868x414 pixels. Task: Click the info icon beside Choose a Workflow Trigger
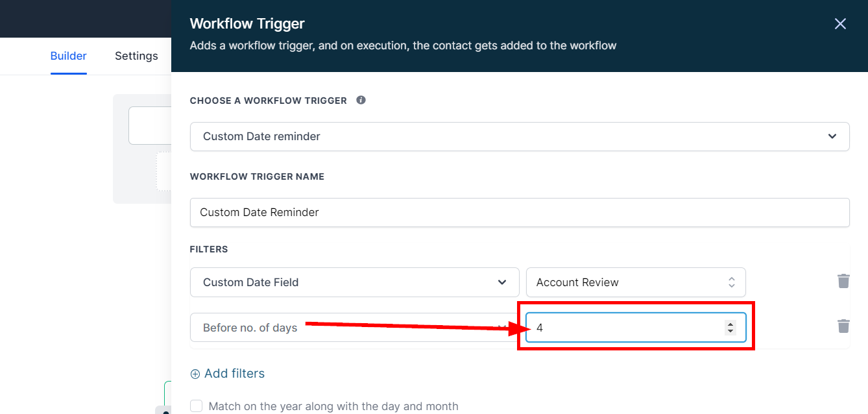pos(361,101)
